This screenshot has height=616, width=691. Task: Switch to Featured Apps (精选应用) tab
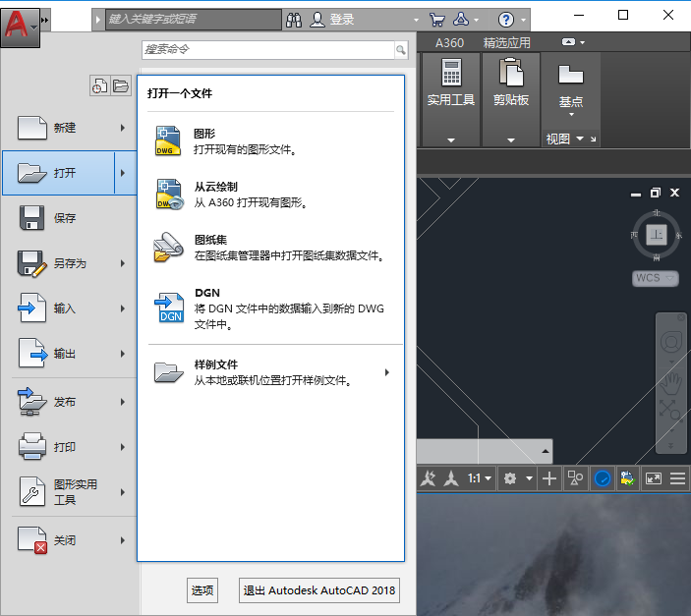click(x=507, y=43)
